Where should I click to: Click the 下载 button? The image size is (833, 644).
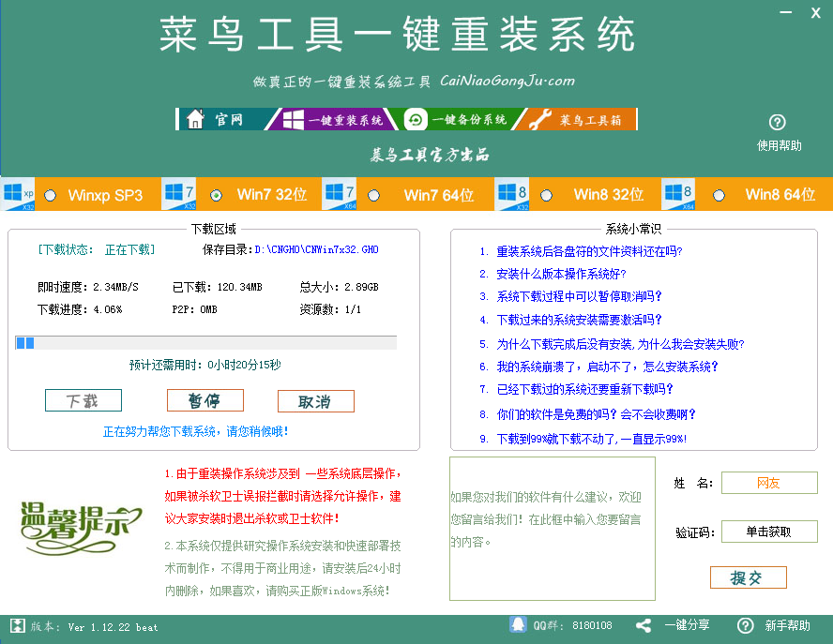pos(83,400)
